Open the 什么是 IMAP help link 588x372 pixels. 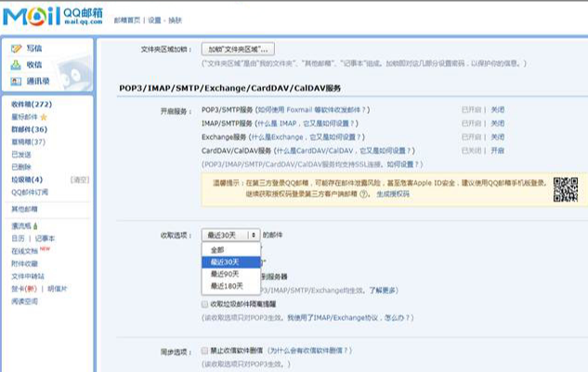[306, 123]
